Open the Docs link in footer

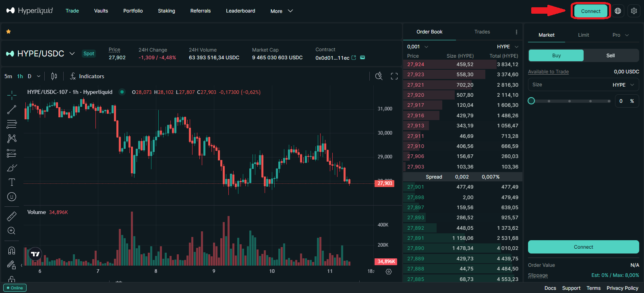pyautogui.click(x=550, y=288)
